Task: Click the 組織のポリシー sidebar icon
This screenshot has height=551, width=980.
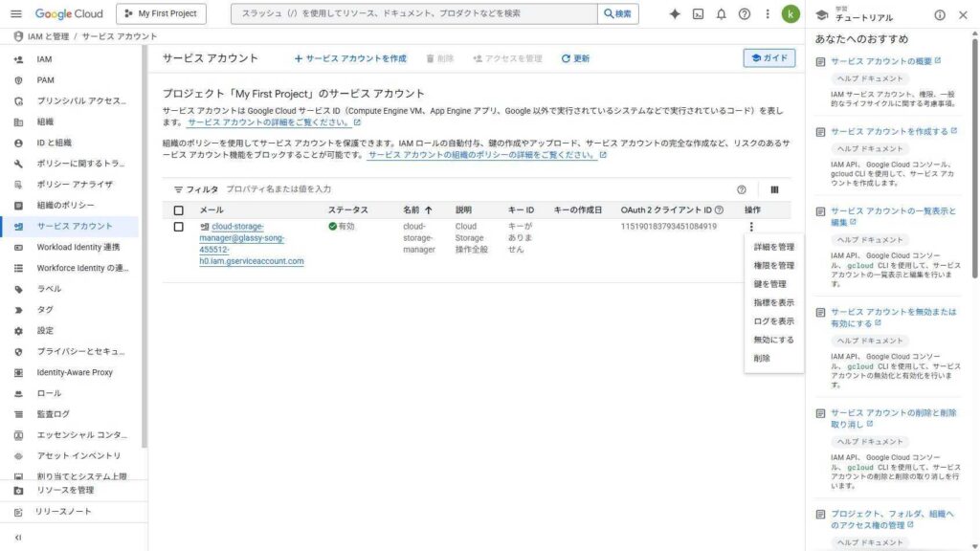Action: click(x=18, y=206)
